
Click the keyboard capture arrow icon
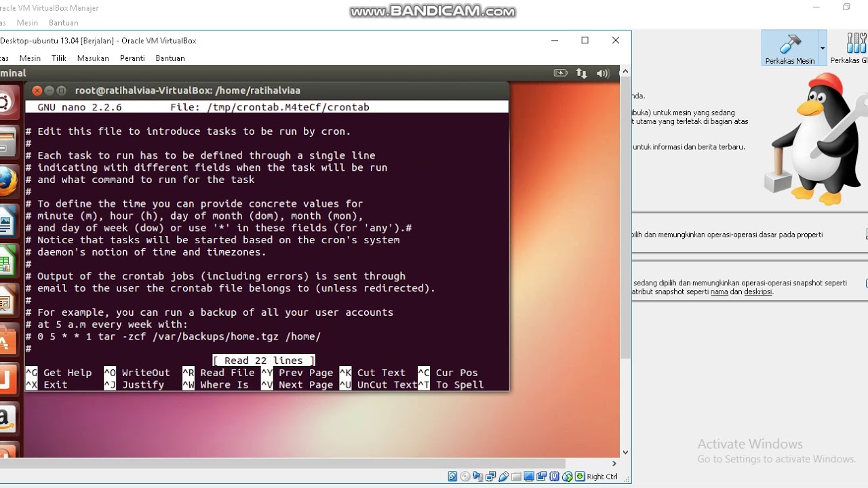pos(580,476)
